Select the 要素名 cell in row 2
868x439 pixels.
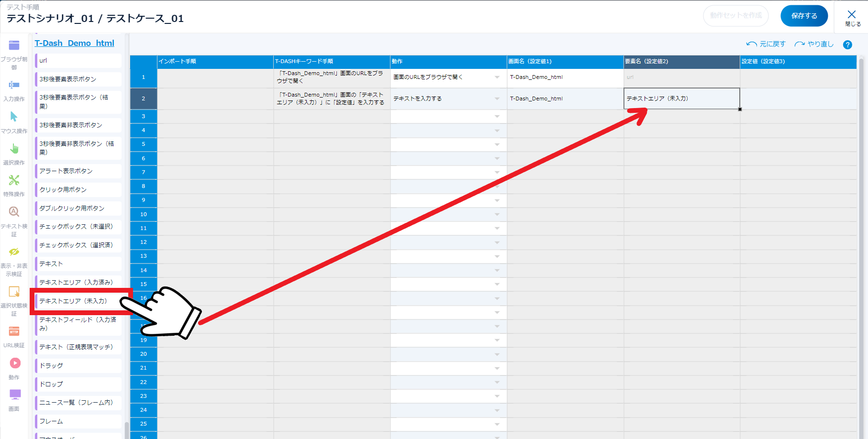click(681, 99)
